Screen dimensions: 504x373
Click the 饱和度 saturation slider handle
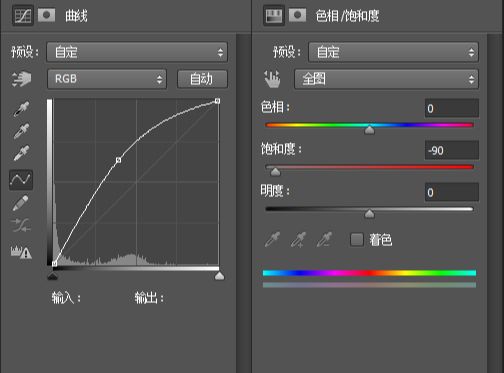(x=275, y=172)
